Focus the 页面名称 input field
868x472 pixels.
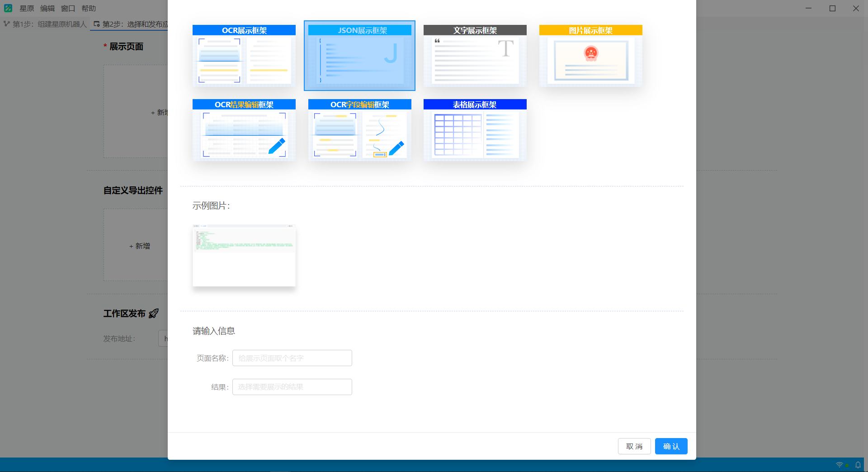[292, 358]
